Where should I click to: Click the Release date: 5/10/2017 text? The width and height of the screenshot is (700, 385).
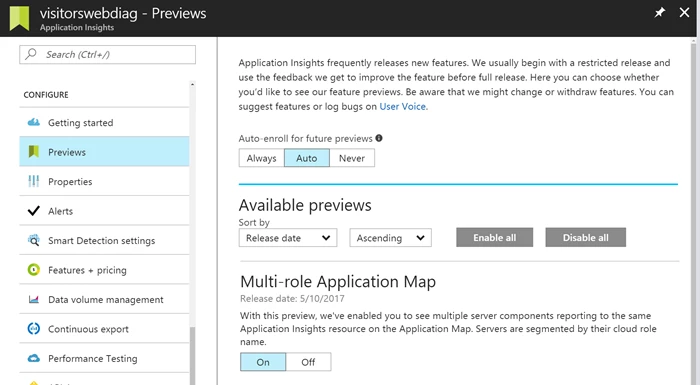point(292,298)
